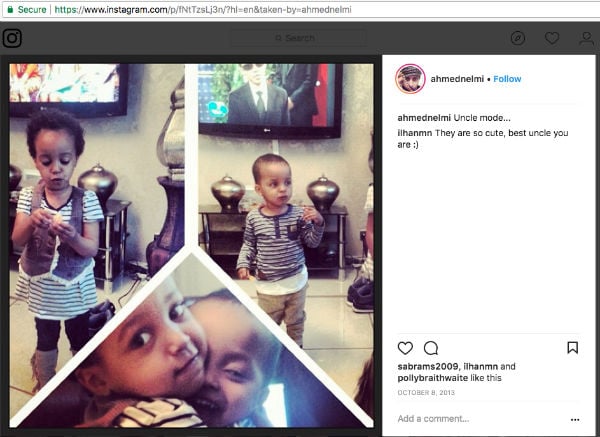Click the collage photo of children
The image size is (600, 437).
(191, 245)
